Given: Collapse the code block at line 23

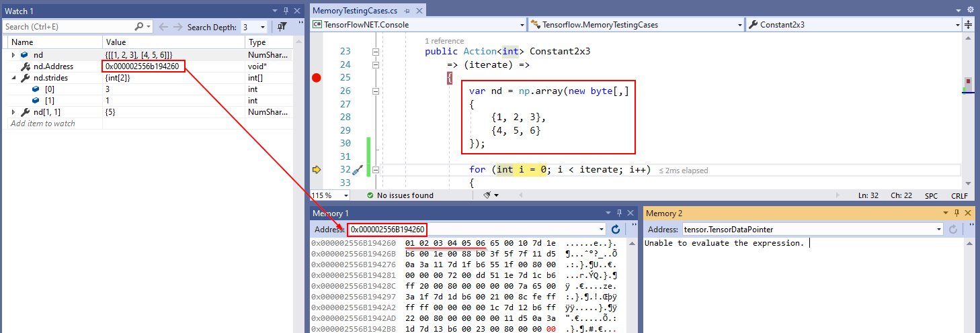Looking at the screenshot, I should click(x=376, y=52).
